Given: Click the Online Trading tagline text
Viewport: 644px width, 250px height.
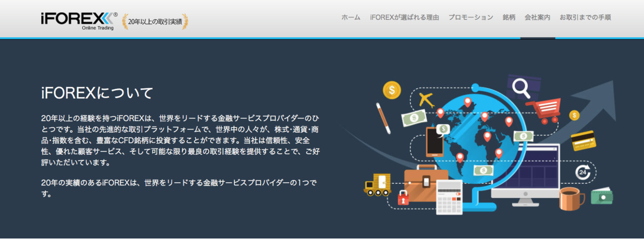Looking at the screenshot, I should [97, 28].
